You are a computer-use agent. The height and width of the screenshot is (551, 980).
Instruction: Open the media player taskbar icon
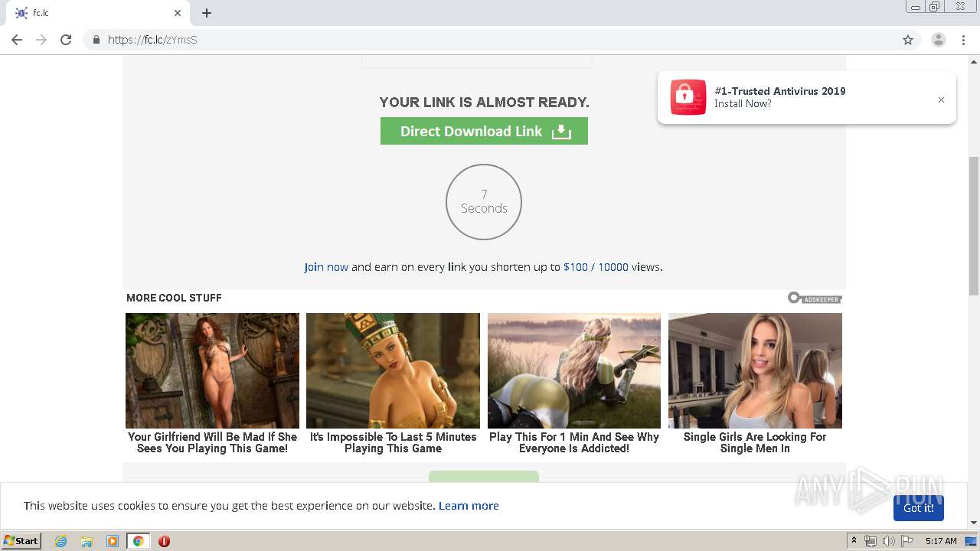pos(113,541)
